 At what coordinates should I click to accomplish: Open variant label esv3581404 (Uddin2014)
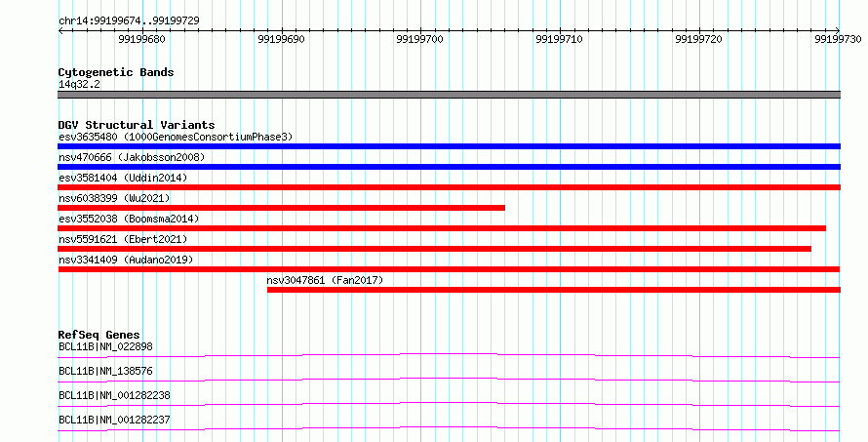point(123,178)
